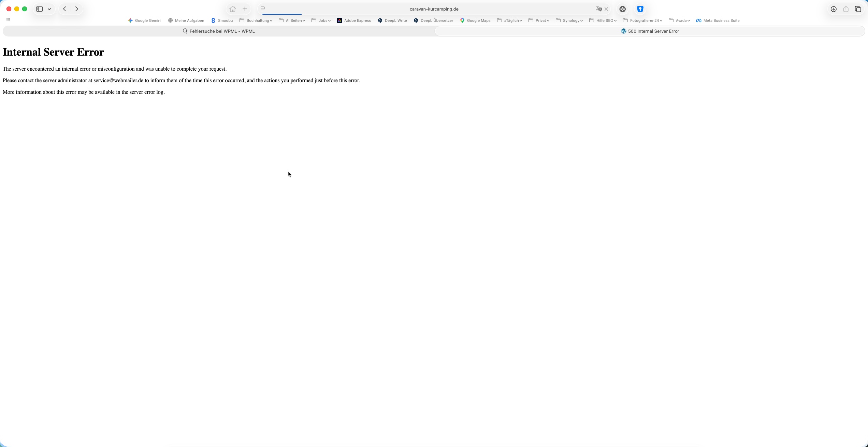Show downloads with the download icon
The image size is (868, 447).
tap(834, 9)
